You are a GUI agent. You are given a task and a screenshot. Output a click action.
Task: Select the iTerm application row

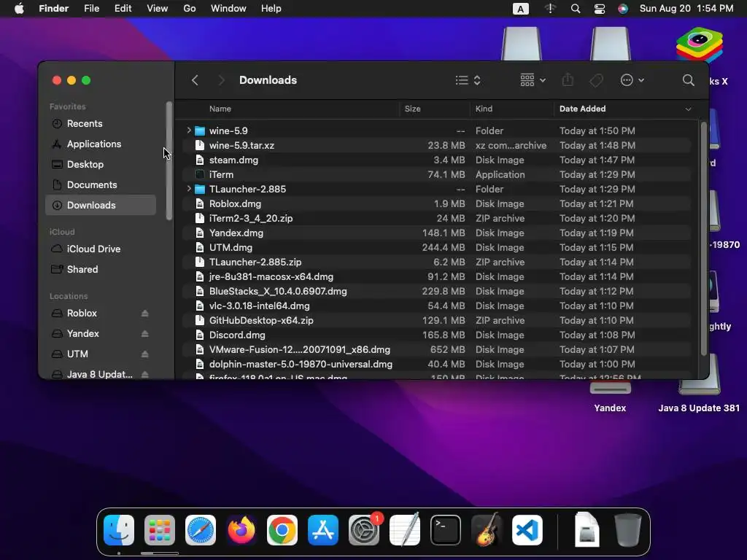pyautogui.click(x=436, y=174)
